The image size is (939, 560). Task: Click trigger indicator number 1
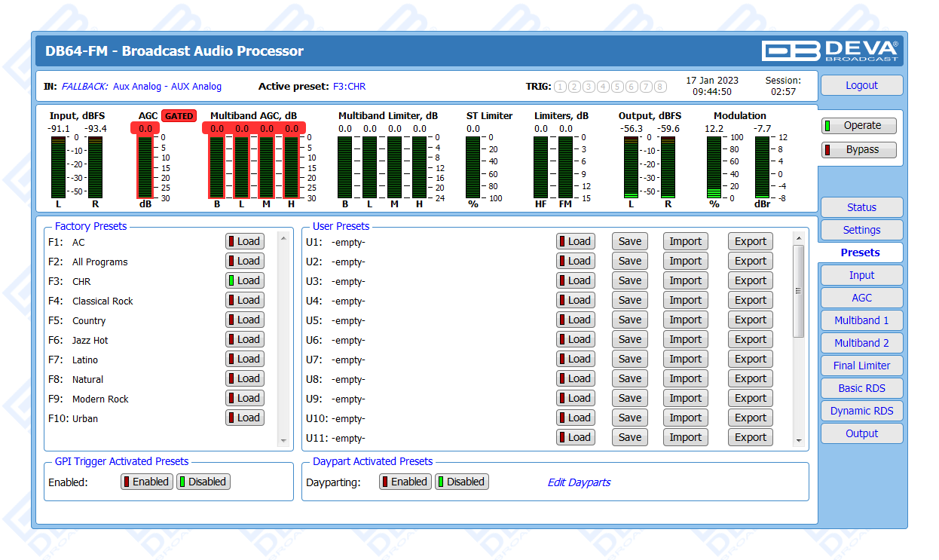pos(560,87)
